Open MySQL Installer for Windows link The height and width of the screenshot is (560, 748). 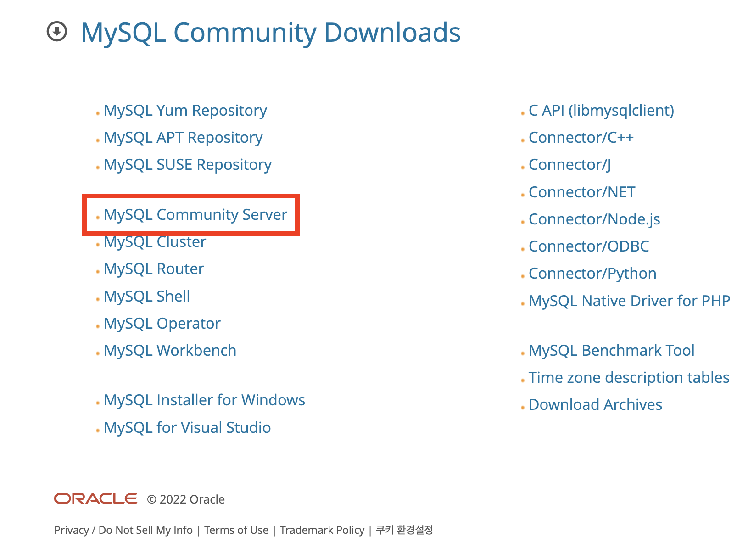click(x=204, y=400)
